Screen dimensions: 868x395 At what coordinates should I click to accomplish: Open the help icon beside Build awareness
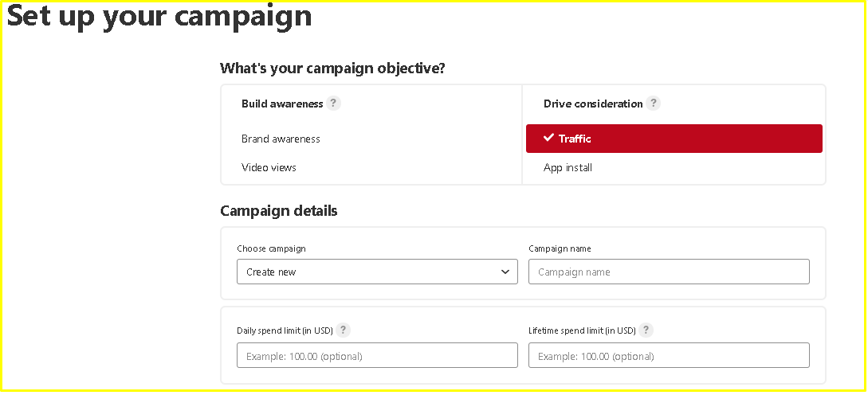click(x=333, y=104)
